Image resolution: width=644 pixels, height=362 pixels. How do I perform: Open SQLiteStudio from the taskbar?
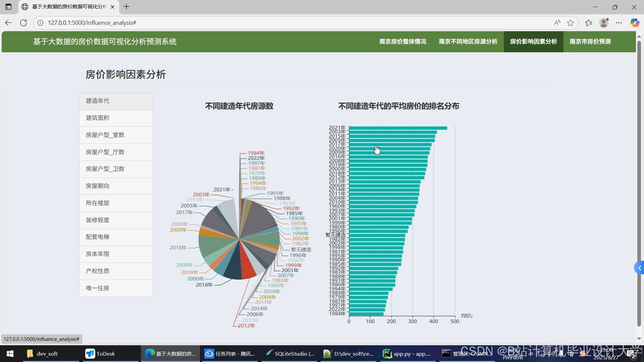290,354
